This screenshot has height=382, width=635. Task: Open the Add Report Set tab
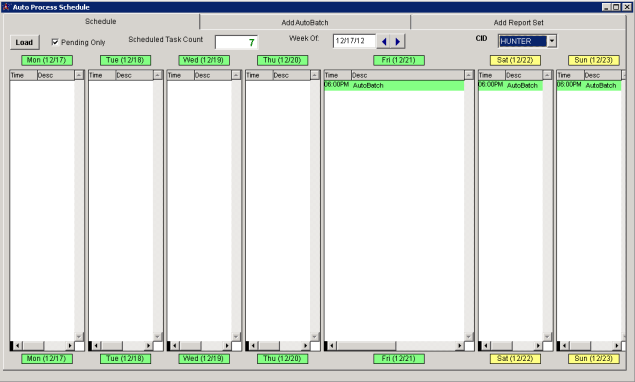pyautogui.click(x=518, y=23)
